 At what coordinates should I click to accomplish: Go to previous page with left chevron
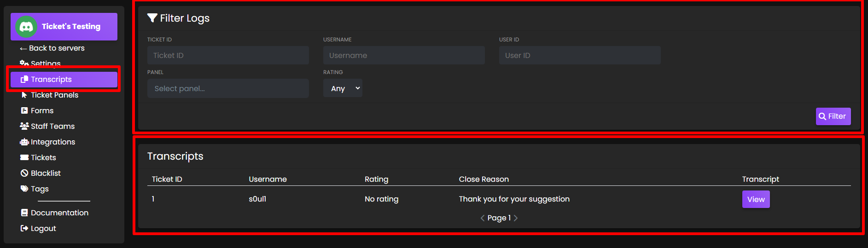tap(483, 218)
